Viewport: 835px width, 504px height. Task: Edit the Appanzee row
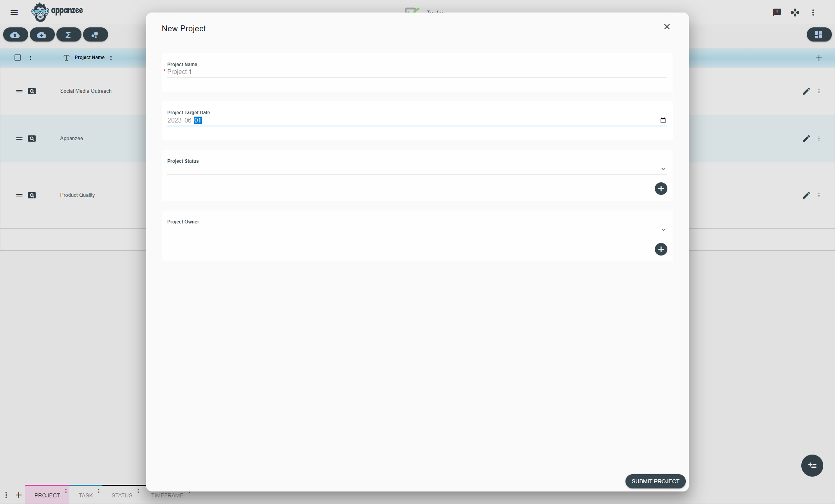tap(806, 139)
